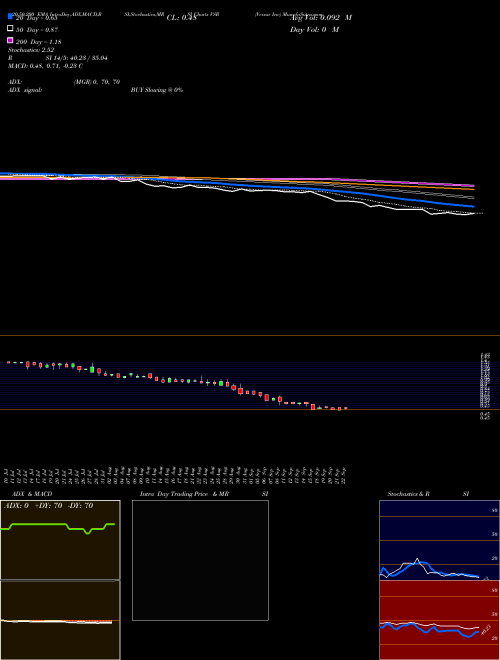Click the 'Day Vol: 0 M' readout

pyautogui.click(x=314, y=29)
